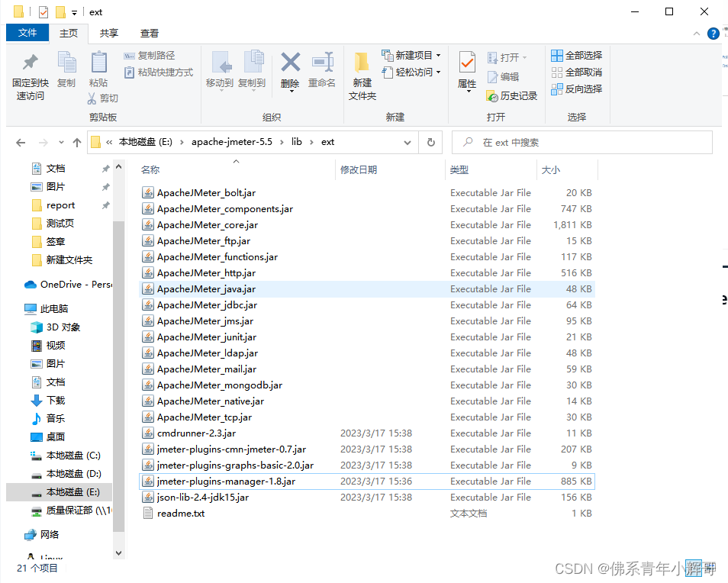728x583 pixels.
Task: Expand the address bar history dropdown
Action: pos(407,143)
